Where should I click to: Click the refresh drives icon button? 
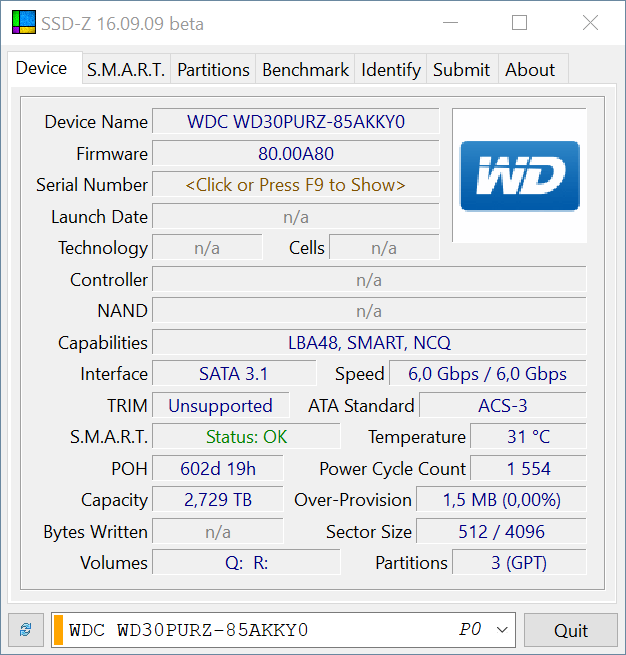tap(26, 630)
